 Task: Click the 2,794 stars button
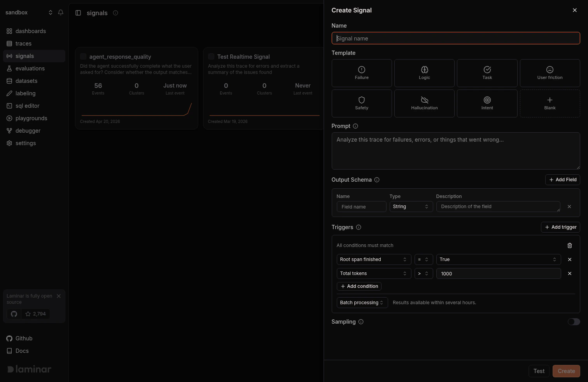(35, 314)
